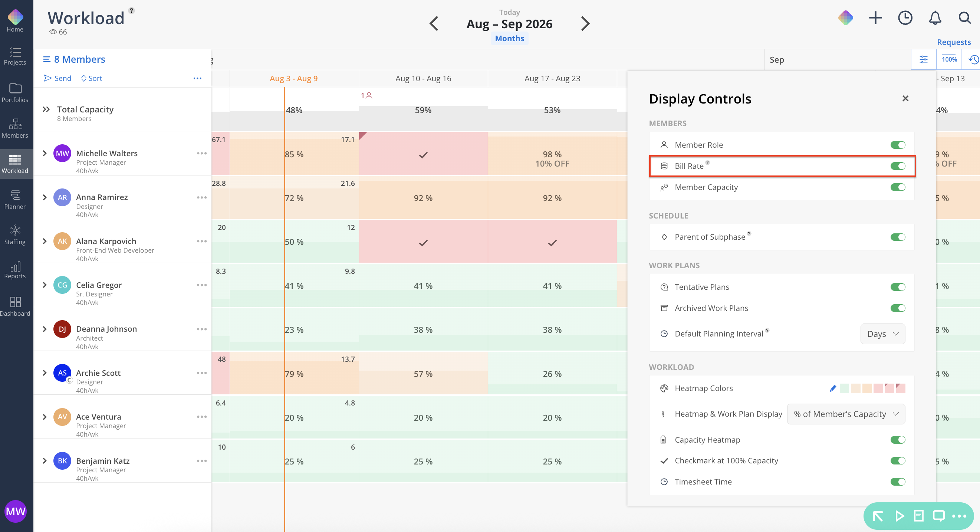Open the timer clock icon in header
Image resolution: width=980 pixels, height=532 pixels.
coord(905,18)
